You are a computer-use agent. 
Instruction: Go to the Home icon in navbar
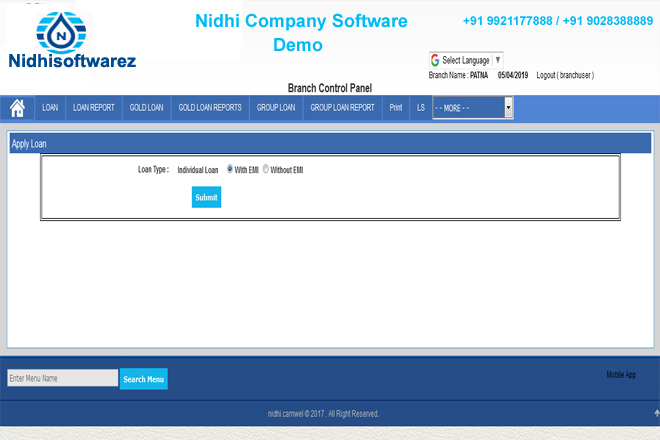pyautogui.click(x=17, y=108)
